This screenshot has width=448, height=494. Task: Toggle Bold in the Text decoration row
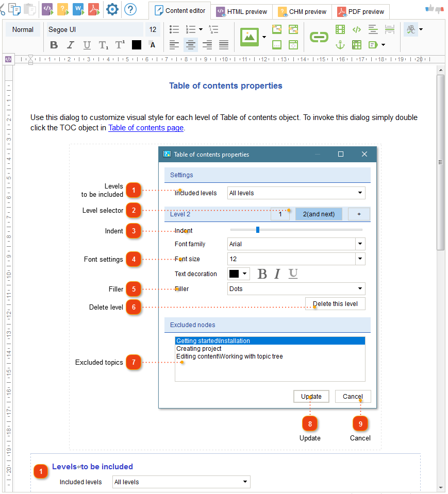(262, 274)
